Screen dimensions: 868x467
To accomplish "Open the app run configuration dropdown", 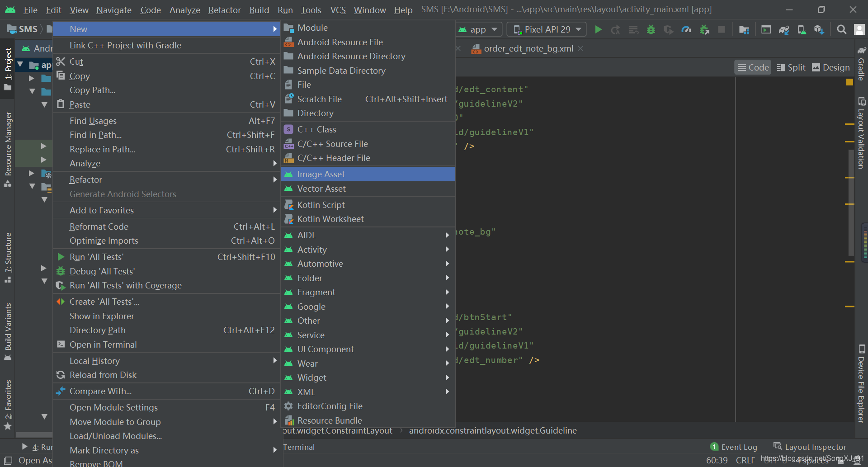I will click(478, 30).
